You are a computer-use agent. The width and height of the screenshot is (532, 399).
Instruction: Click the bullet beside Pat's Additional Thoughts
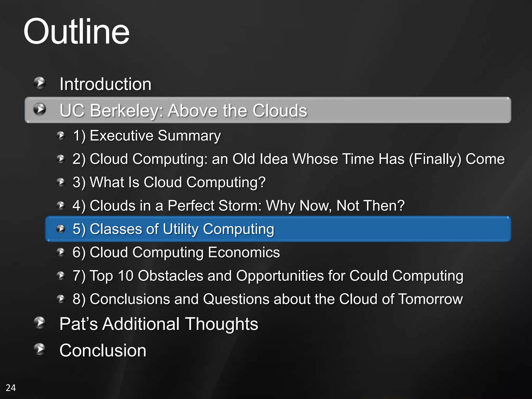(40, 323)
